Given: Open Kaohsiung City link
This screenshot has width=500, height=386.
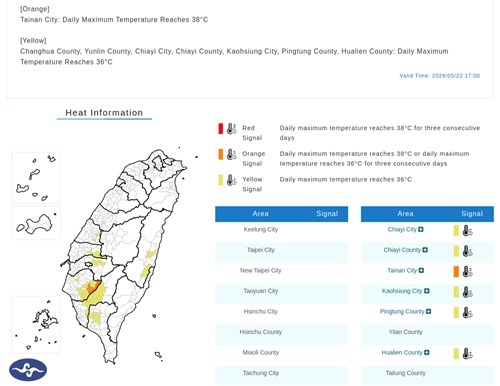Looking at the screenshot, I should click(x=402, y=291).
